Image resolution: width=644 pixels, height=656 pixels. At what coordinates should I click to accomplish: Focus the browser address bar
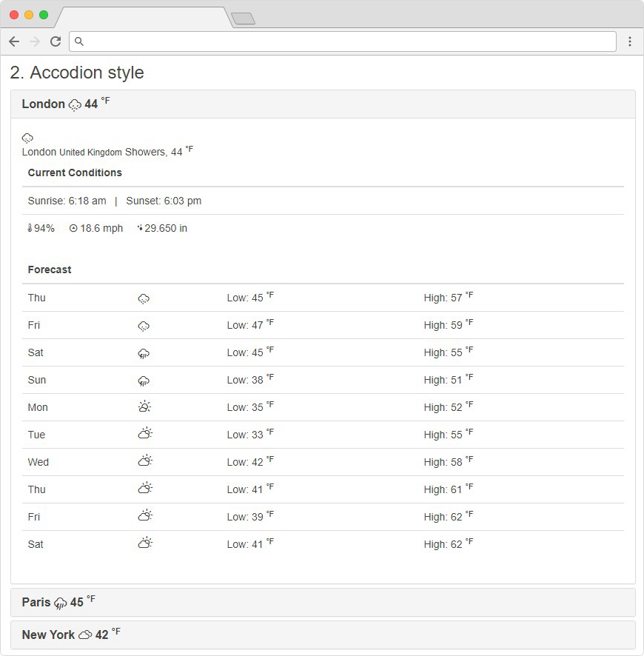343,41
